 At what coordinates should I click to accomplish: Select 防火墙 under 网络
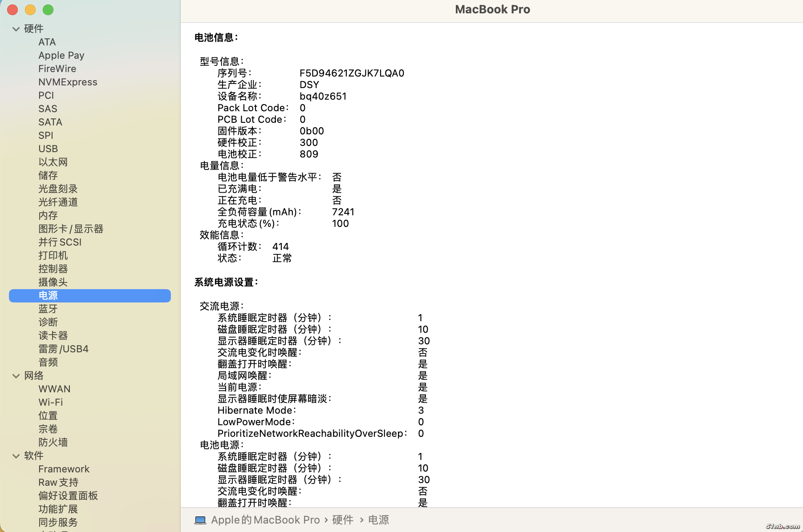(53, 442)
